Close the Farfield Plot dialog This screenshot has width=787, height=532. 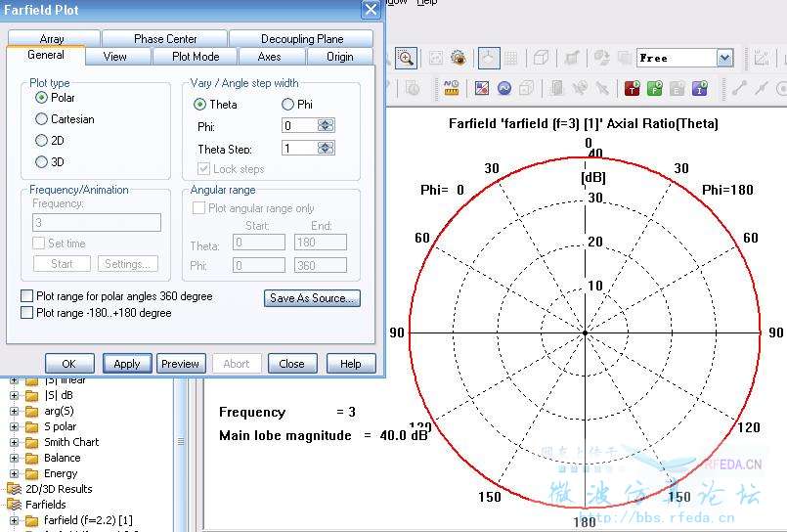371,10
